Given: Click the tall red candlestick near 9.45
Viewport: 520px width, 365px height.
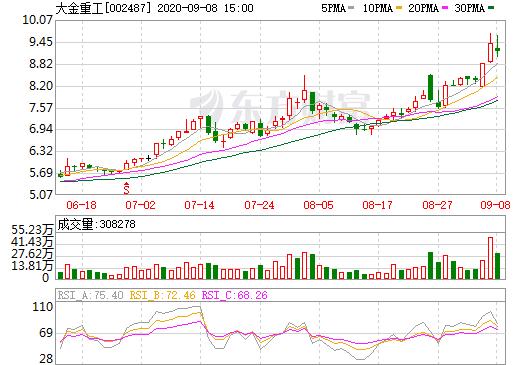Looking at the screenshot, I should pos(490,48).
